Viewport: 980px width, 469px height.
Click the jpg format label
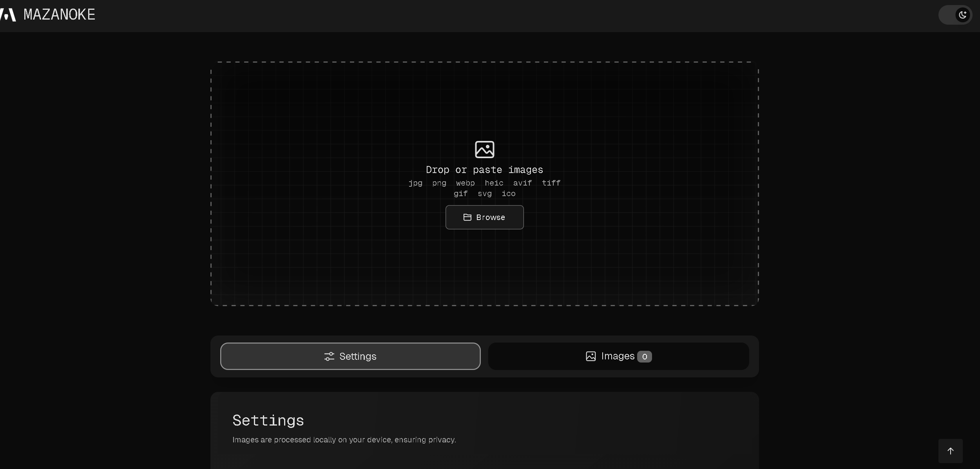415,183
